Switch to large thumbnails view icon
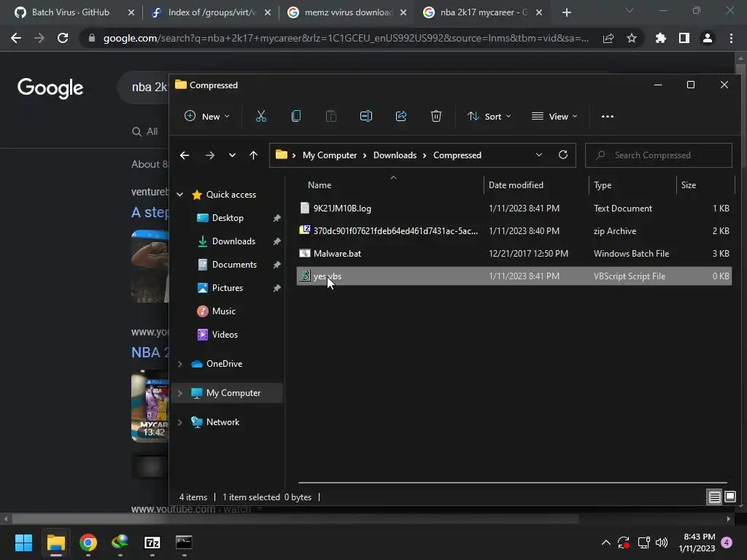Image resolution: width=747 pixels, height=560 pixels. (x=729, y=497)
